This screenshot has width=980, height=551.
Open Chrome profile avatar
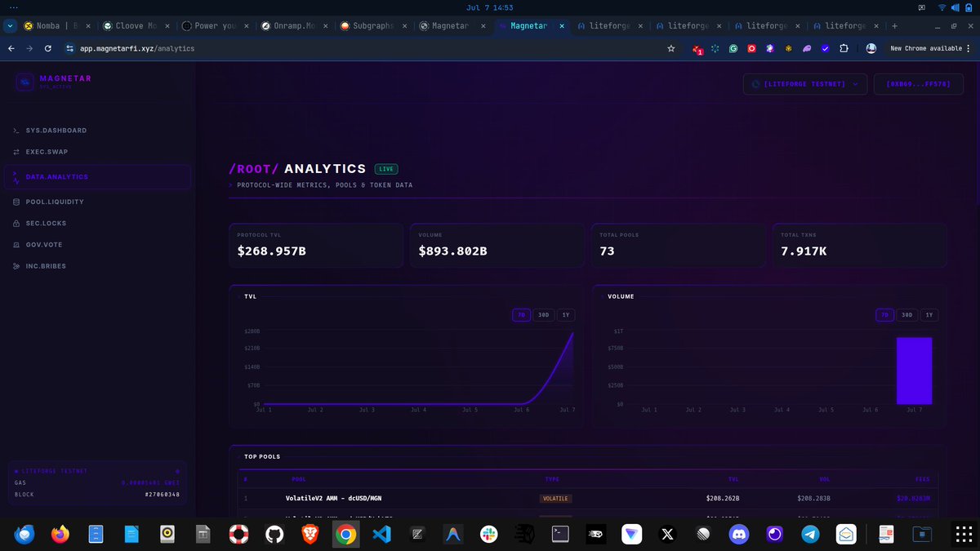(871, 48)
